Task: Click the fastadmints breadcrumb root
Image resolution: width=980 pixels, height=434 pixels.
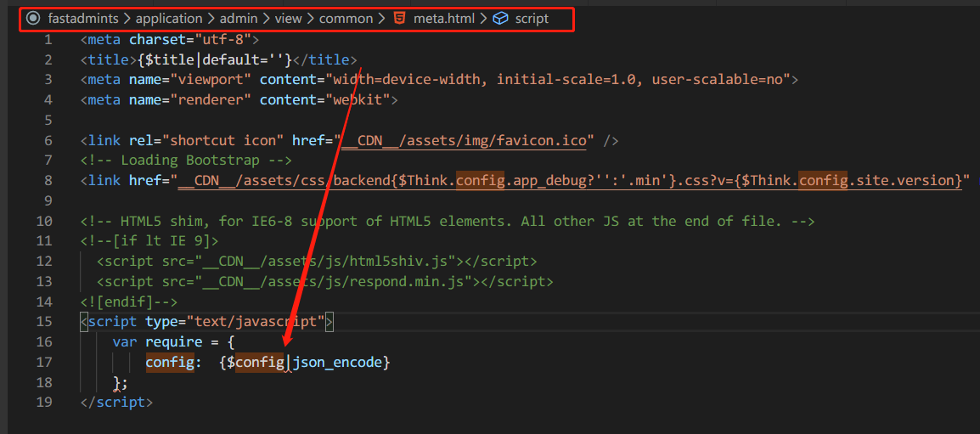Action: tap(82, 19)
